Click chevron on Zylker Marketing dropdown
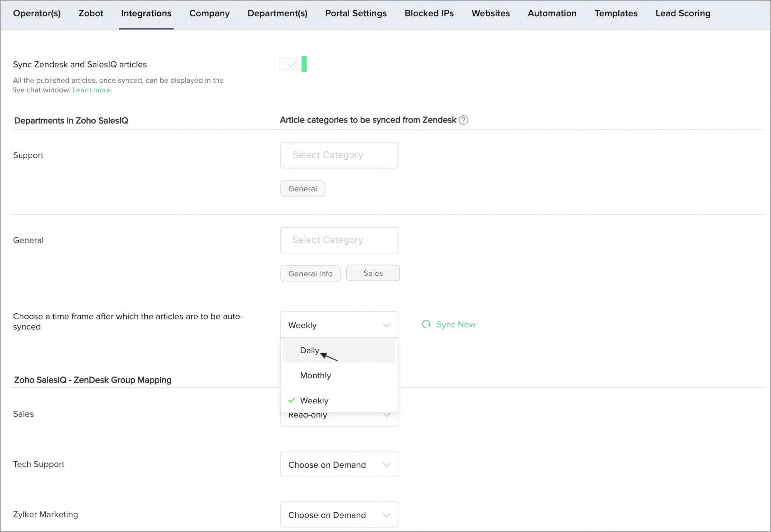771x532 pixels. (x=387, y=515)
